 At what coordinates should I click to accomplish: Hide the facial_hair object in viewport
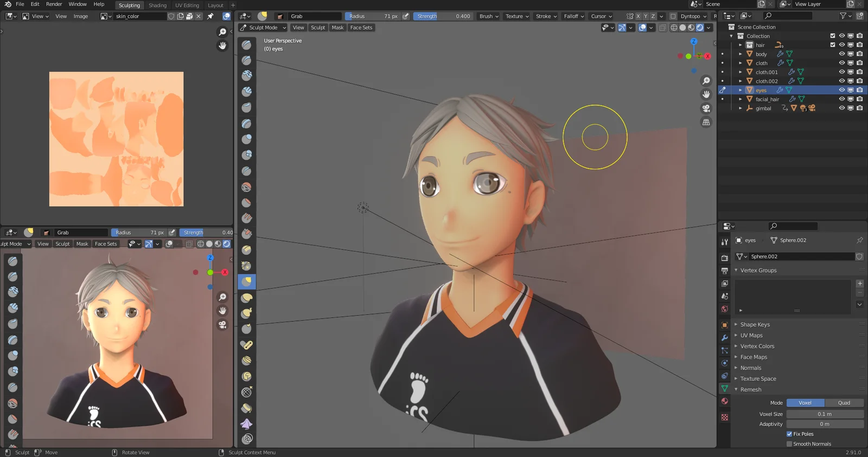point(842,99)
